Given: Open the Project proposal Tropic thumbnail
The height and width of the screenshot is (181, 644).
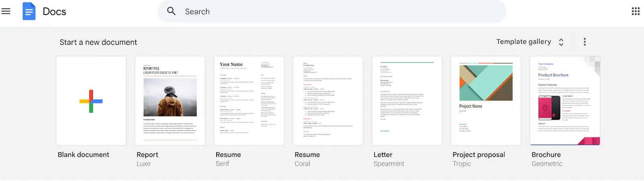Looking at the screenshot, I should click(486, 101).
